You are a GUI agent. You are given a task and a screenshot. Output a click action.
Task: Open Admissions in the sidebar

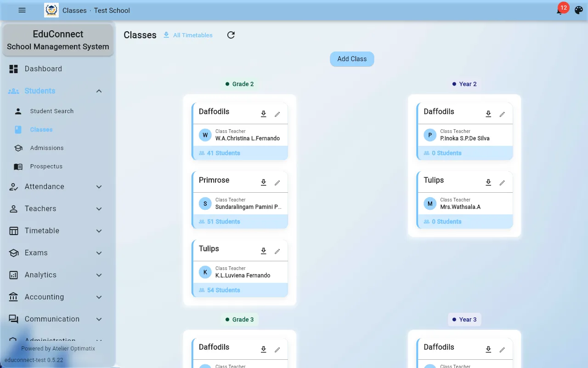tap(57, 148)
